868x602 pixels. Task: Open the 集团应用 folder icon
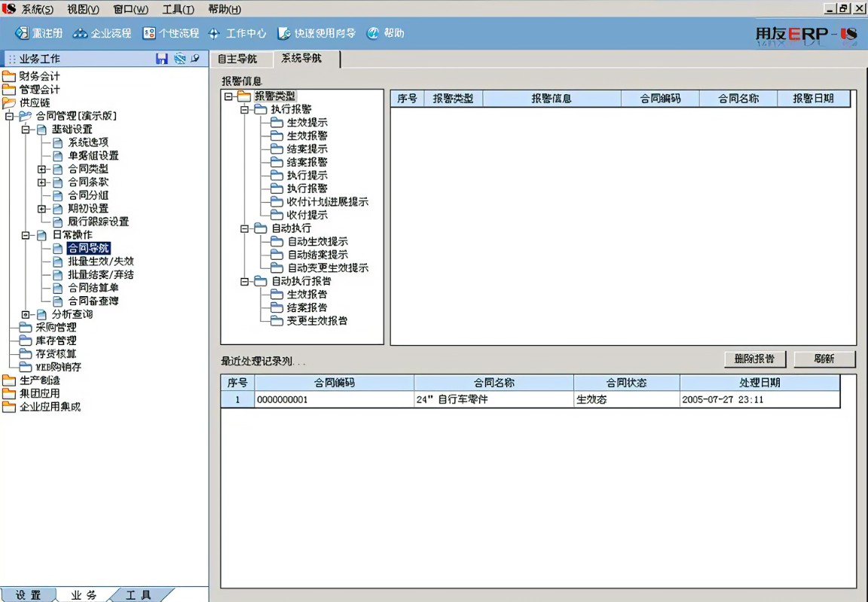[9, 393]
